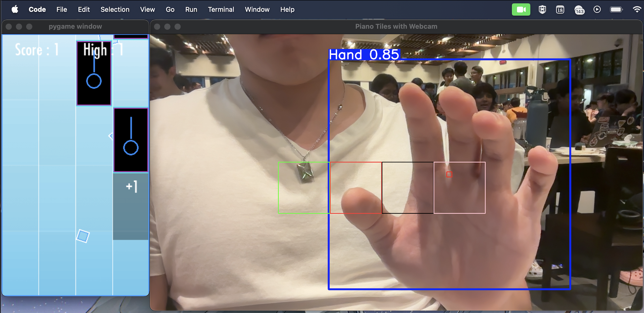Open the Window menu
Viewport: 644px width, 313px height.
pyautogui.click(x=257, y=9)
